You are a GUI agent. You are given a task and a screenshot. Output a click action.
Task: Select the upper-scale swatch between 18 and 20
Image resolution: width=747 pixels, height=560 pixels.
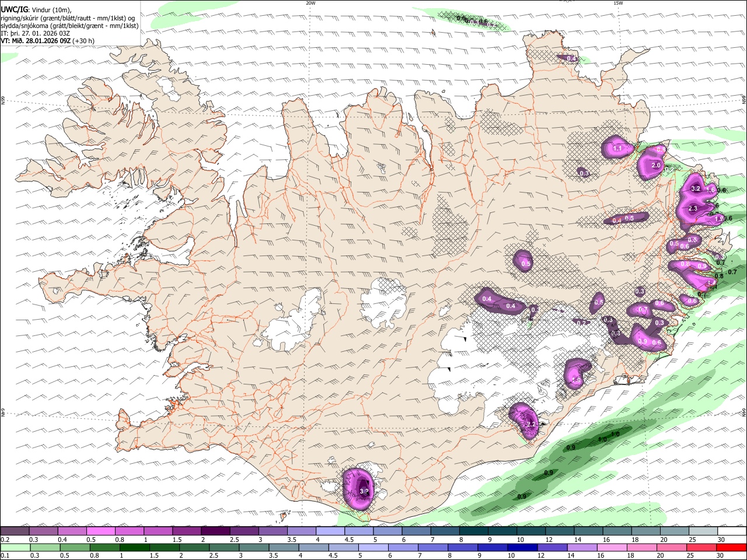pos(645,531)
